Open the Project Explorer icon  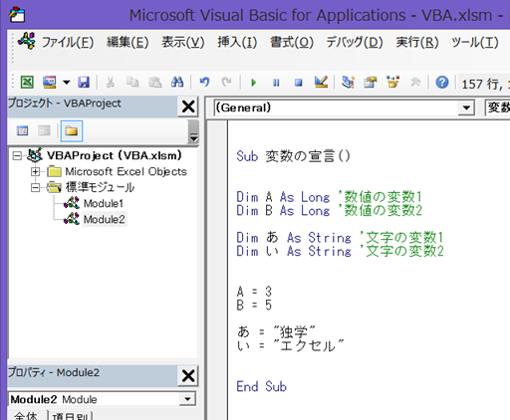point(348,82)
